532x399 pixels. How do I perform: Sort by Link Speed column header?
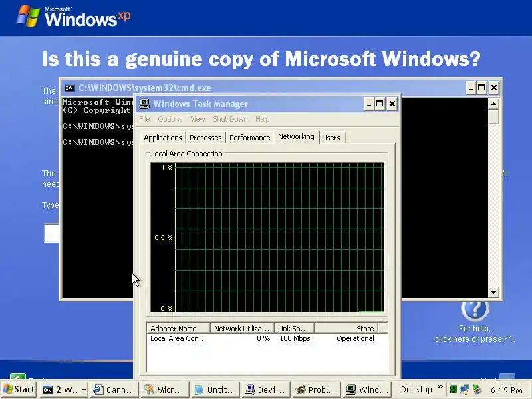(x=294, y=328)
